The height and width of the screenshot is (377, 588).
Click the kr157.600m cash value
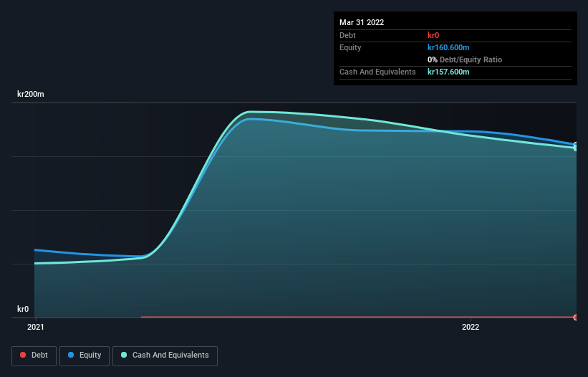point(448,72)
